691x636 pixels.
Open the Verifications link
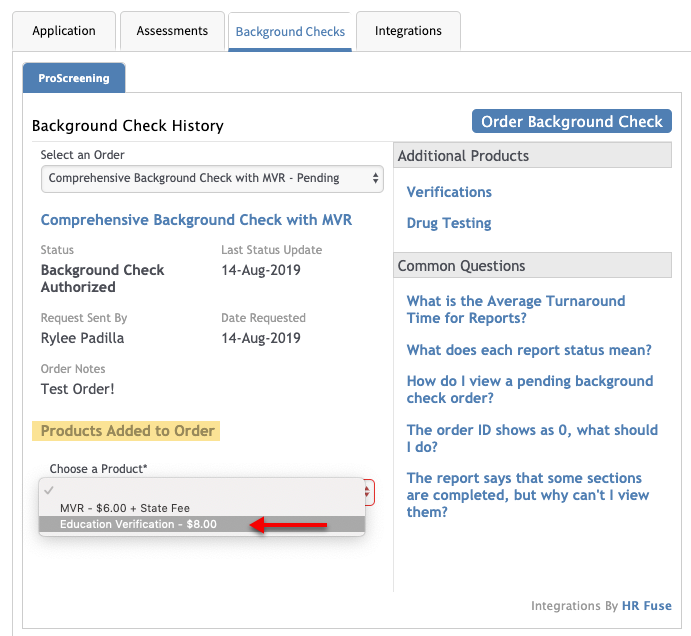point(449,192)
